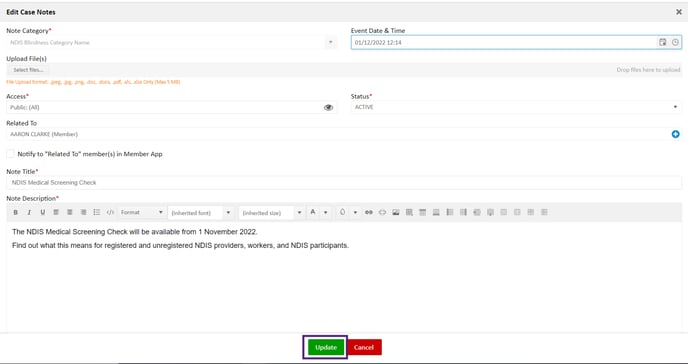
Task: Open the background color picker dropdown
Action: coord(355,212)
